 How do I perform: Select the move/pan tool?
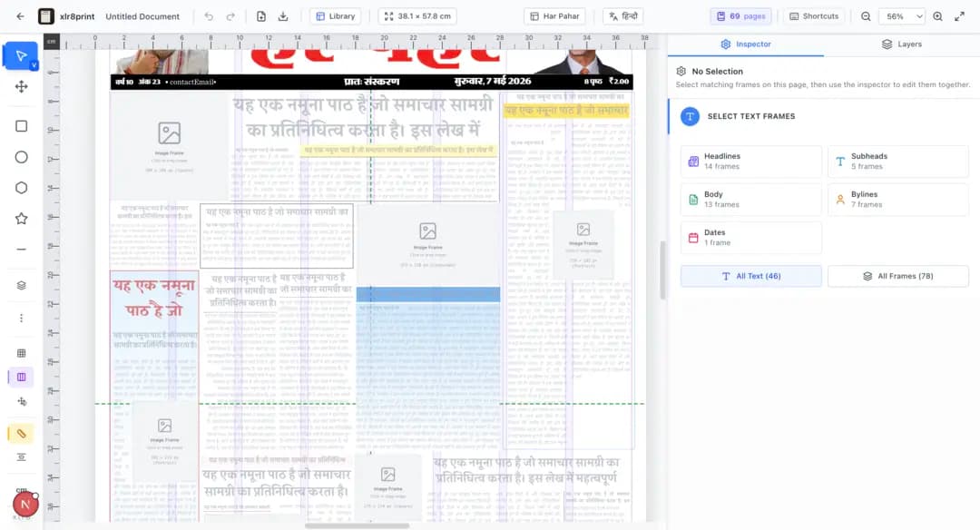21,86
